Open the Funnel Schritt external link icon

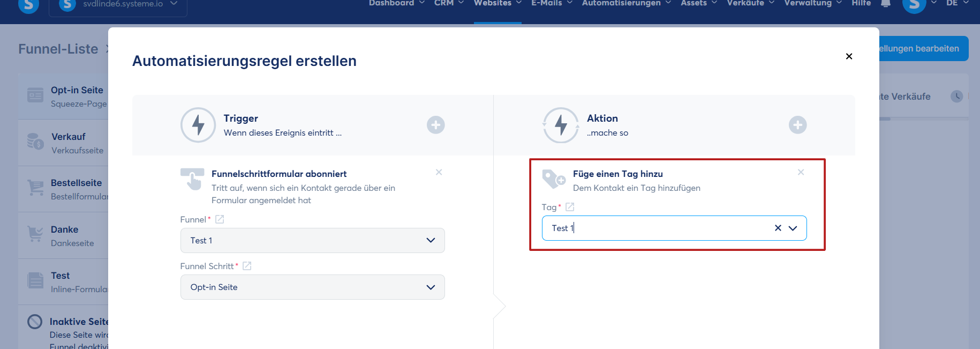pyautogui.click(x=247, y=266)
